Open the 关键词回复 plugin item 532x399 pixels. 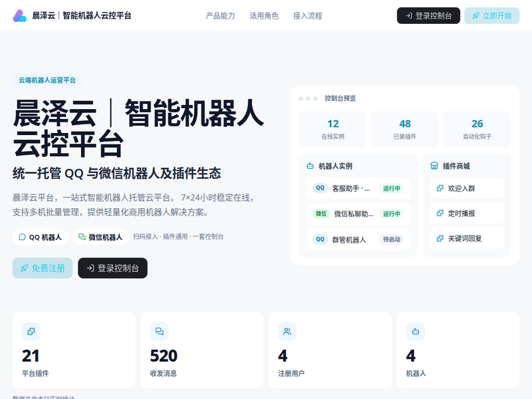coord(467,239)
